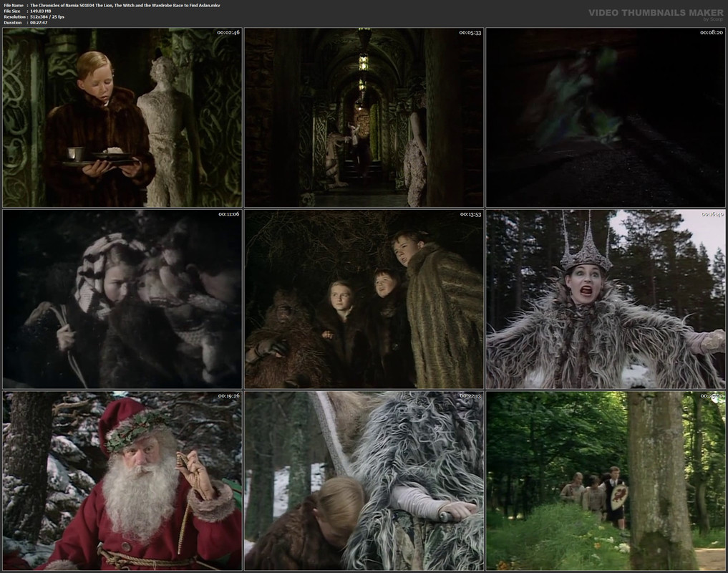Screen dimensions: 728x573
Task: Open the 00:22:13 grey fur coat thumbnail
Action: [364, 481]
